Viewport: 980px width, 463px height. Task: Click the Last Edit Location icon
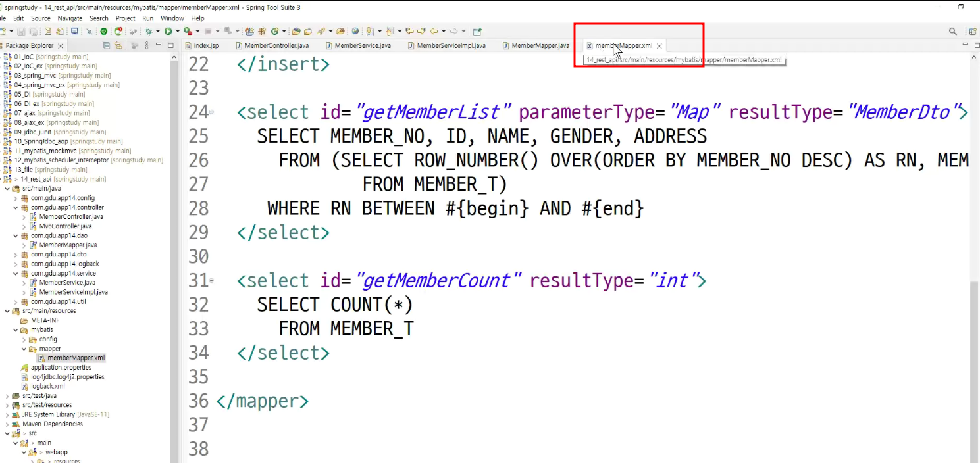409,31
